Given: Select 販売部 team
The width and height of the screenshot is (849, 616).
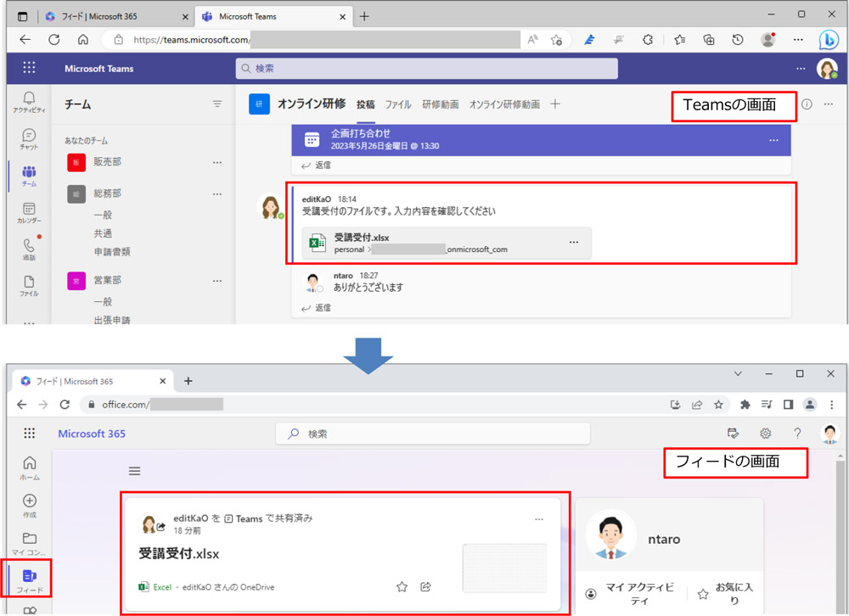Looking at the screenshot, I should tap(107, 162).
